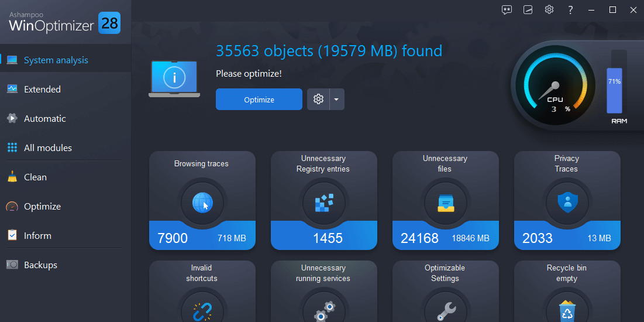Click the Inform clipboard icon
This screenshot has height=322, width=644.
12,235
